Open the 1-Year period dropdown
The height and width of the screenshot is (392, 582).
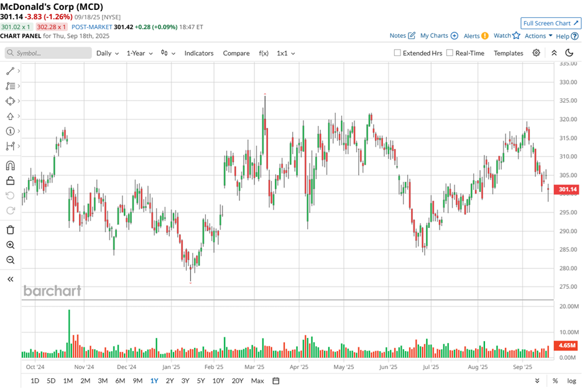(x=139, y=53)
